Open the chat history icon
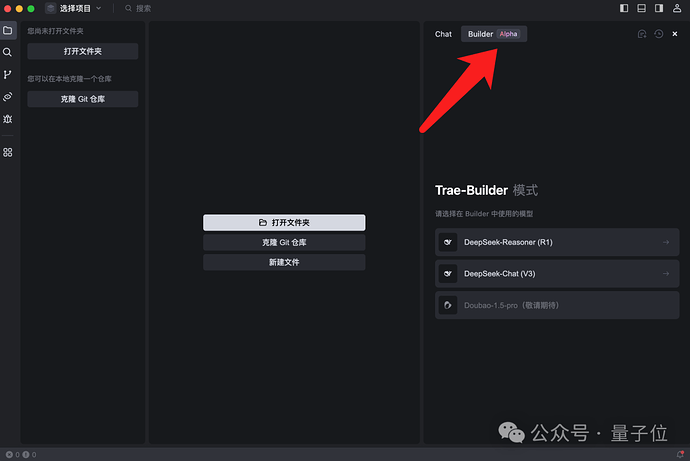Image resolution: width=690 pixels, height=461 pixels. pyautogui.click(x=658, y=34)
